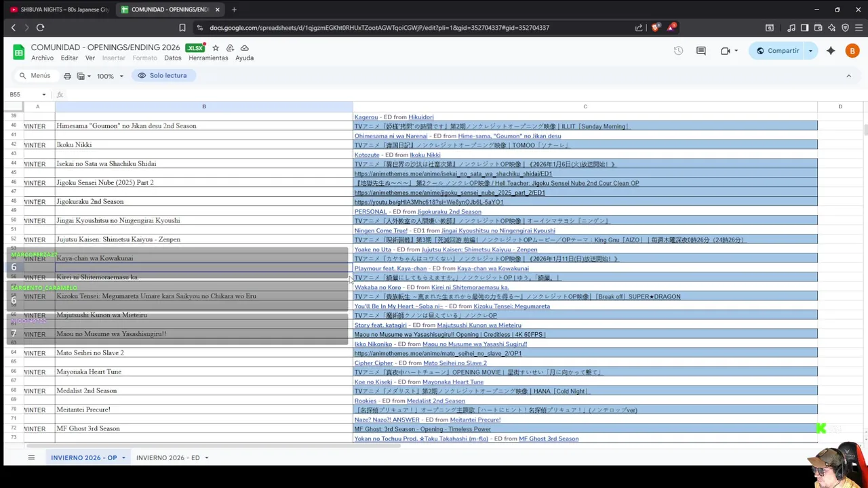
Task: Open the Maou no Musume Opening Creditless link
Action: coord(450,335)
